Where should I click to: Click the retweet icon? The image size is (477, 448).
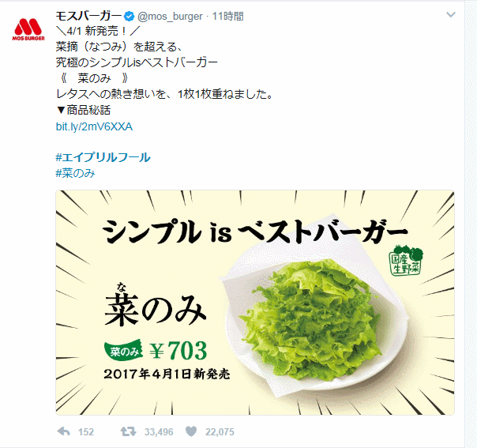point(128,431)
